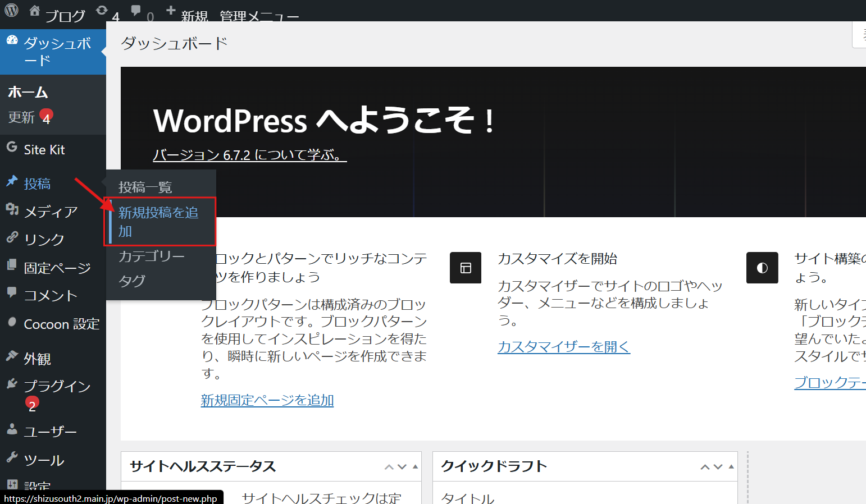Image resolution: width=866 pixels, height=504 pixels.
Task: Click the half-circle site styles icon
Action: point(762,268)
